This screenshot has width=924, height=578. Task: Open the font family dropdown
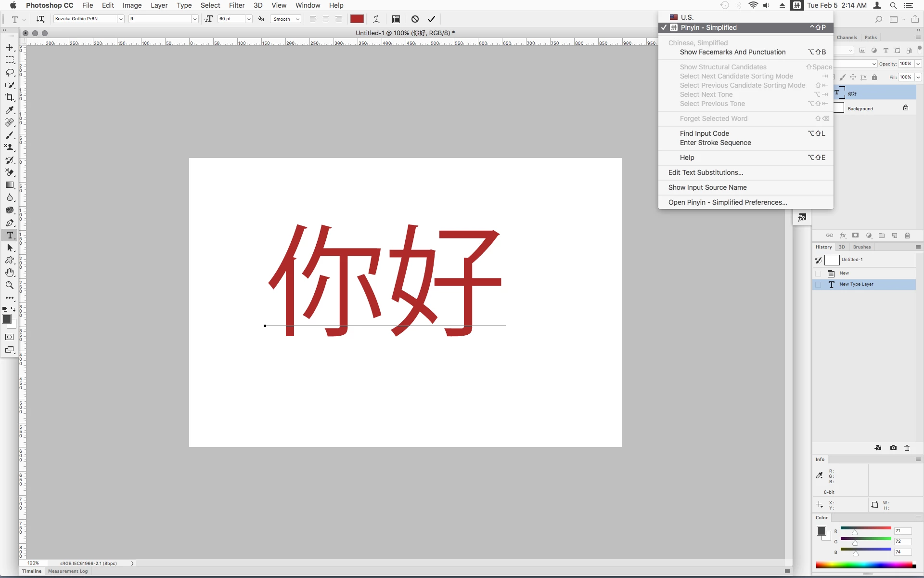120,19
